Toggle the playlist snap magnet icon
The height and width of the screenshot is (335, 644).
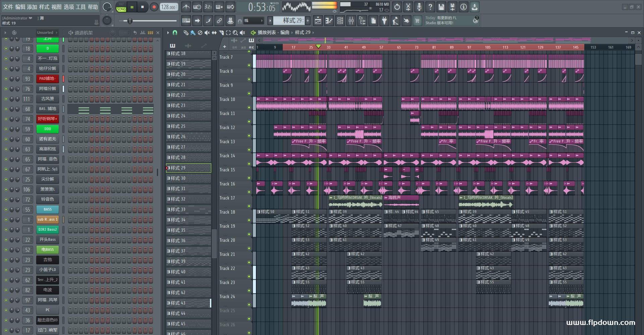(175, 33)
